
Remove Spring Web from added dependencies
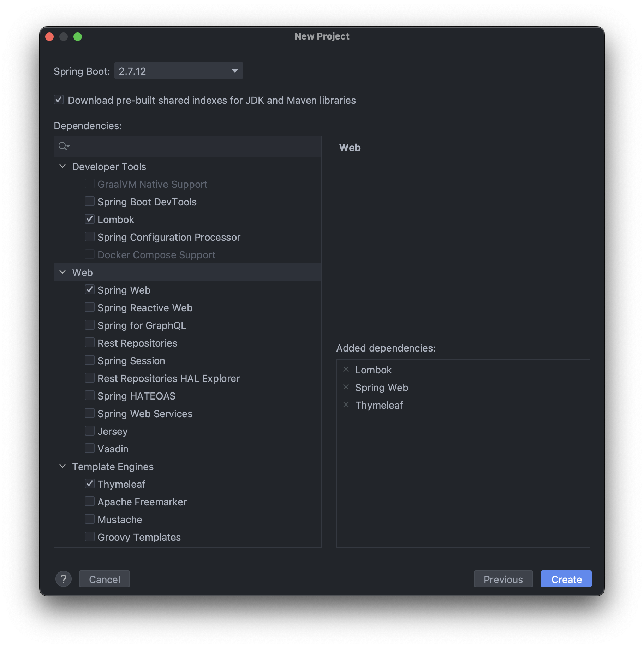point(346,387)
